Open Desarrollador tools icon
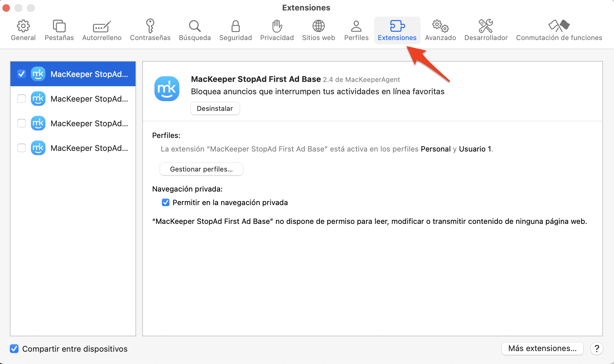Screen dimensions: 614x364 486,26
